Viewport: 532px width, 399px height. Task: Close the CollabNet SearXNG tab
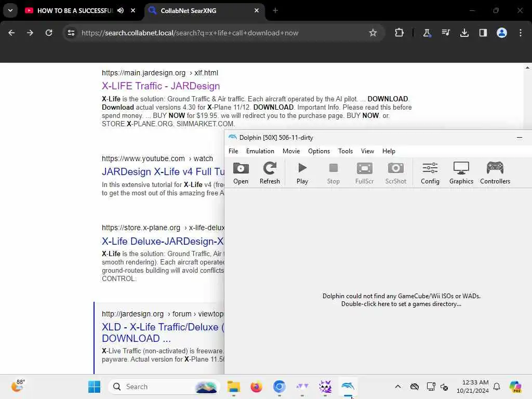(x=257, y=10)
